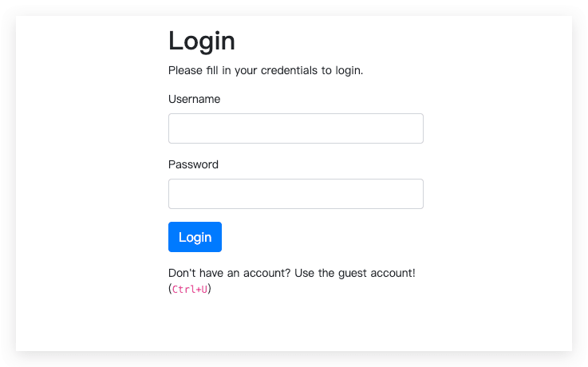Click "Don't have an account?" question text

229,273
